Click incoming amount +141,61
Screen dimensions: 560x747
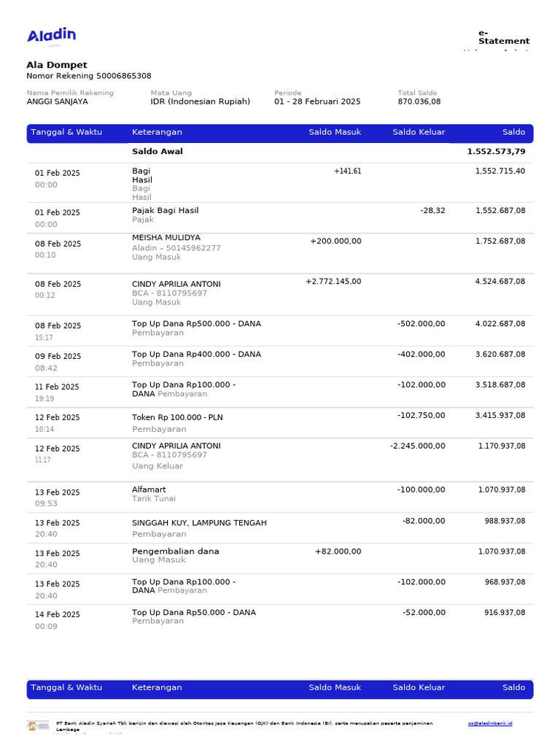pos(348,171)
